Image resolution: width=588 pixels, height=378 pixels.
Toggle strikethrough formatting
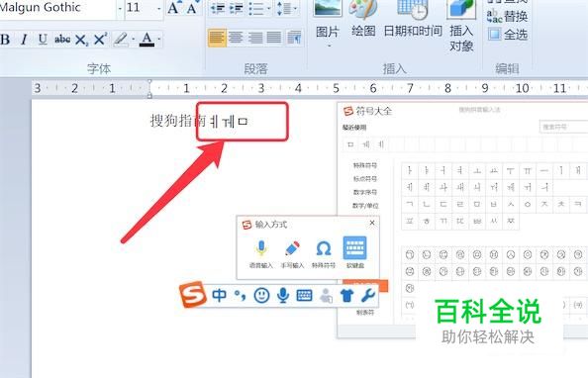click(x=62, y=39)
